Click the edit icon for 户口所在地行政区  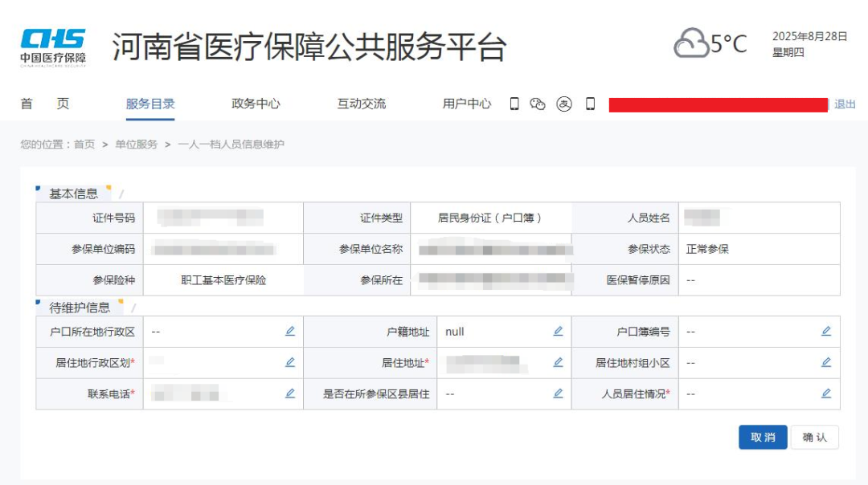(x=289, y=330)
